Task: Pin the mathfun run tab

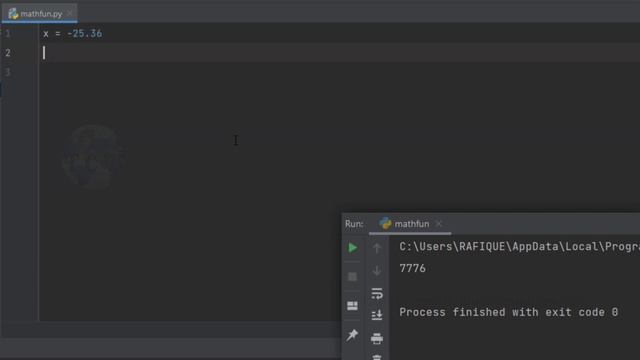Action: click(352, 335)
